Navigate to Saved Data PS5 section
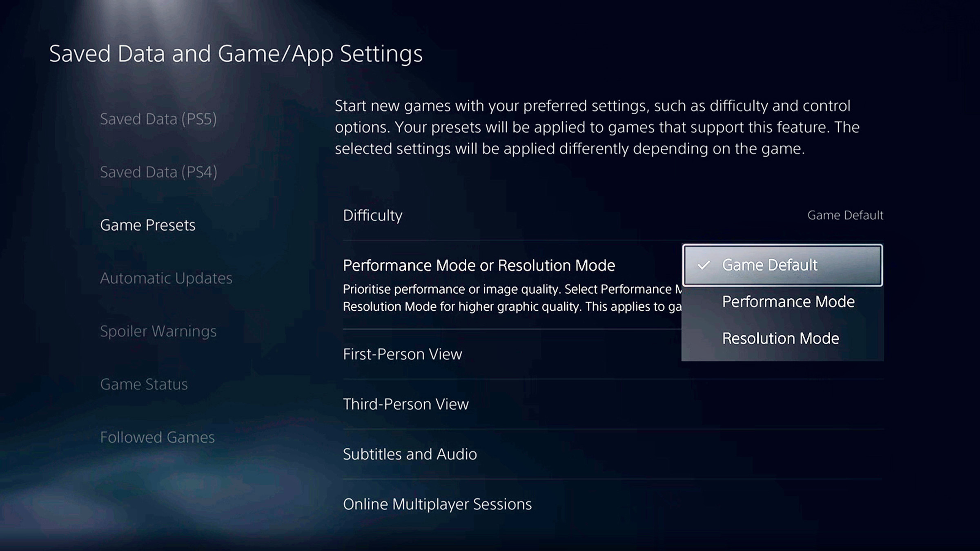The width and height of the screenshot is (980, 551). pyautogui.click(x=157, y=118)
